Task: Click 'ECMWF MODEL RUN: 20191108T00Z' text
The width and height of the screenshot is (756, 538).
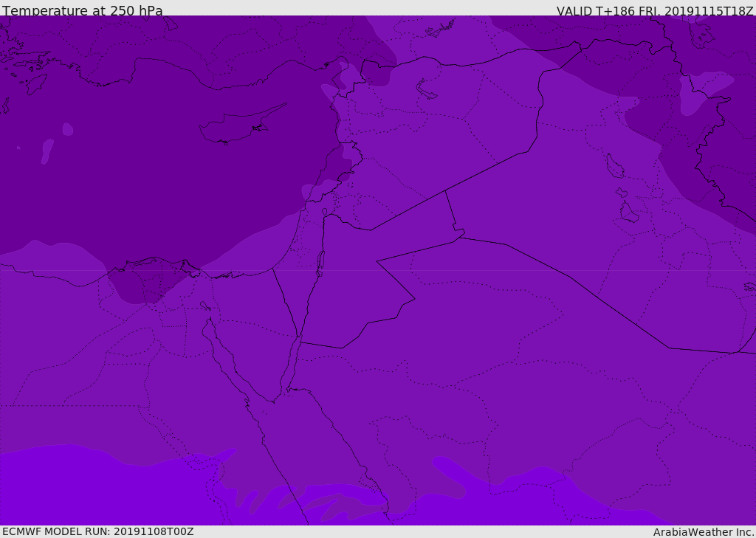Action: coord(98,531)
